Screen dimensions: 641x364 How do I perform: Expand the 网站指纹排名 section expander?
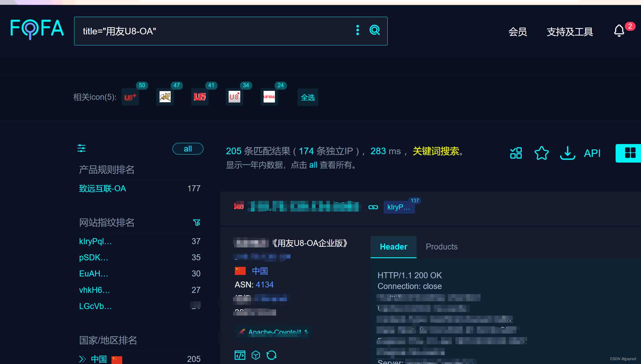197,222
